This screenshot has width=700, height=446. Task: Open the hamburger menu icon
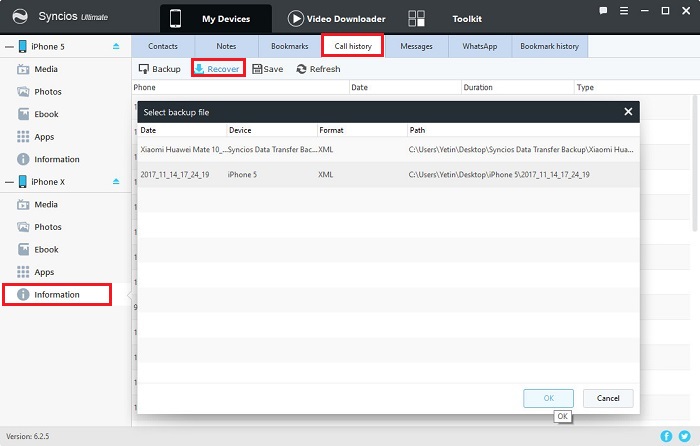624,11
